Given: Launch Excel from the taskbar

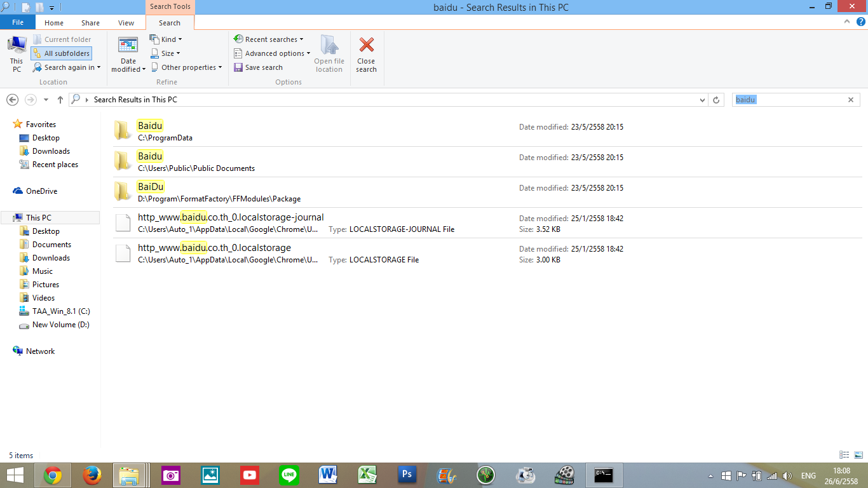Looking at the screenshot, I should pyautogui.click(x=368, y=475).
